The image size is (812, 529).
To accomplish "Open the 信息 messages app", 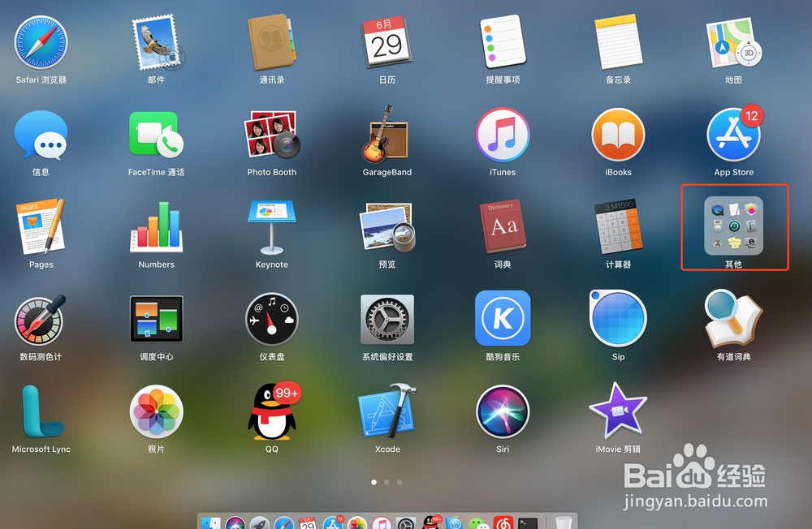I will (41, 135).
